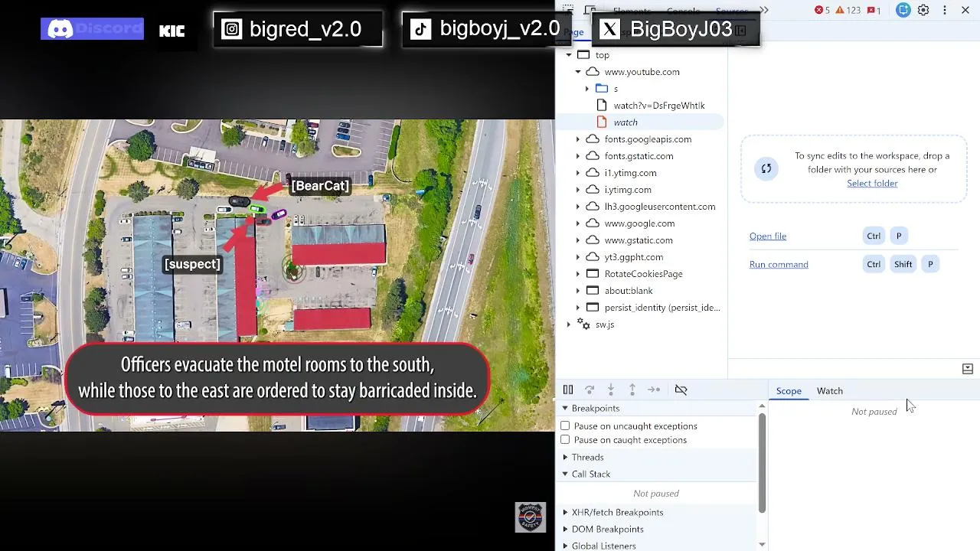
Task: Click the Step out of function icon
Action: tap(632, 390)
